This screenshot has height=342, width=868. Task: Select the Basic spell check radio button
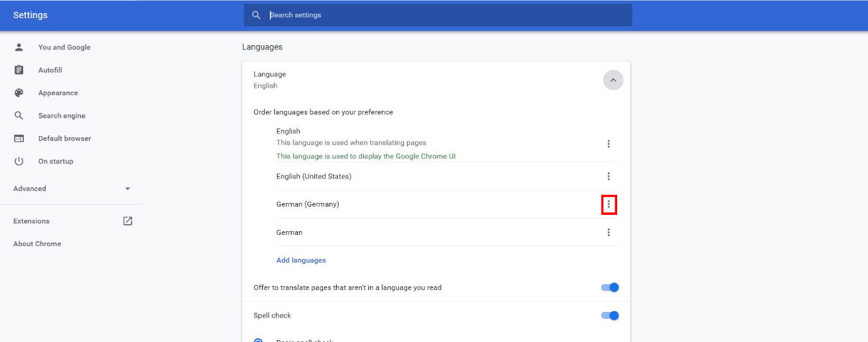[258, 340]
